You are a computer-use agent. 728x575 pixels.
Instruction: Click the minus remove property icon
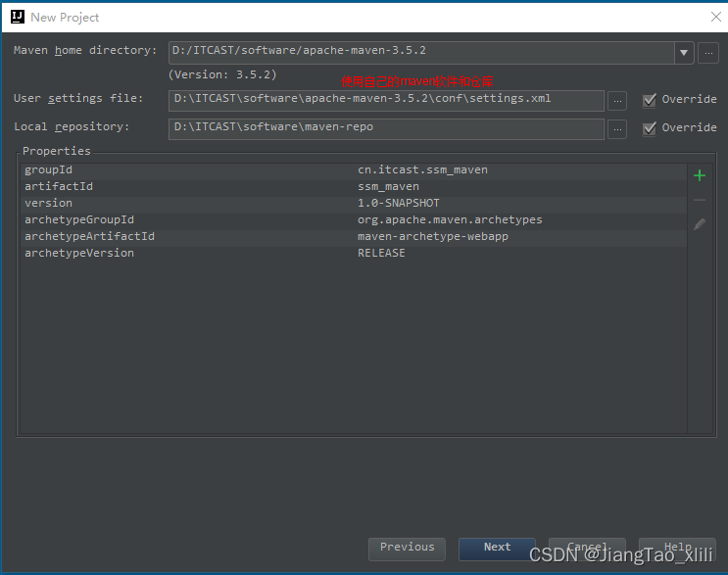click(x=700, y=200)
